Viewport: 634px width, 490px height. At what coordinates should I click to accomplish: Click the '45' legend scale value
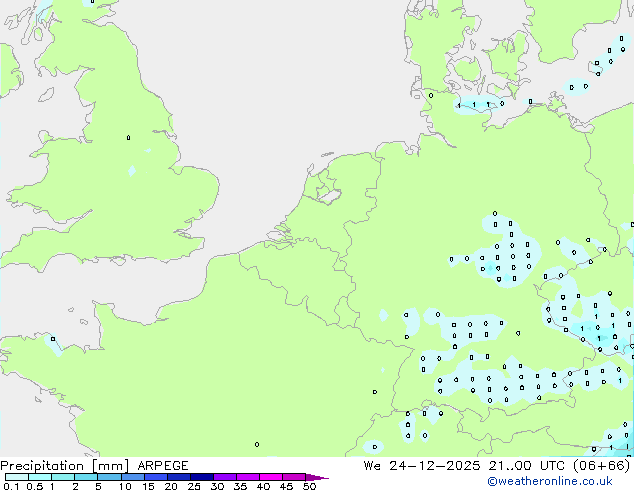[x=286, y=486]
